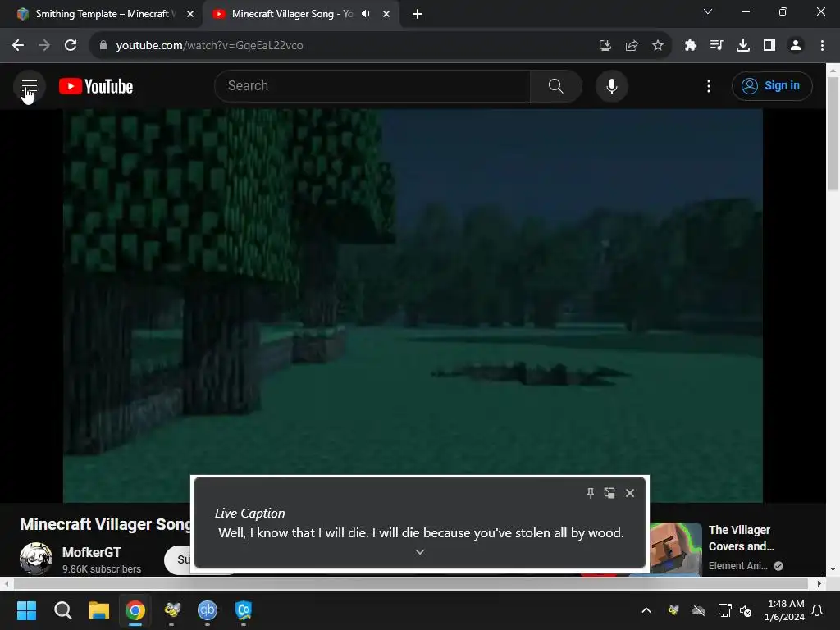Image resolution: width=840 pixels, height=630 pixels.
Task: Open Windows taskbar Search
Action: (62, 610)
